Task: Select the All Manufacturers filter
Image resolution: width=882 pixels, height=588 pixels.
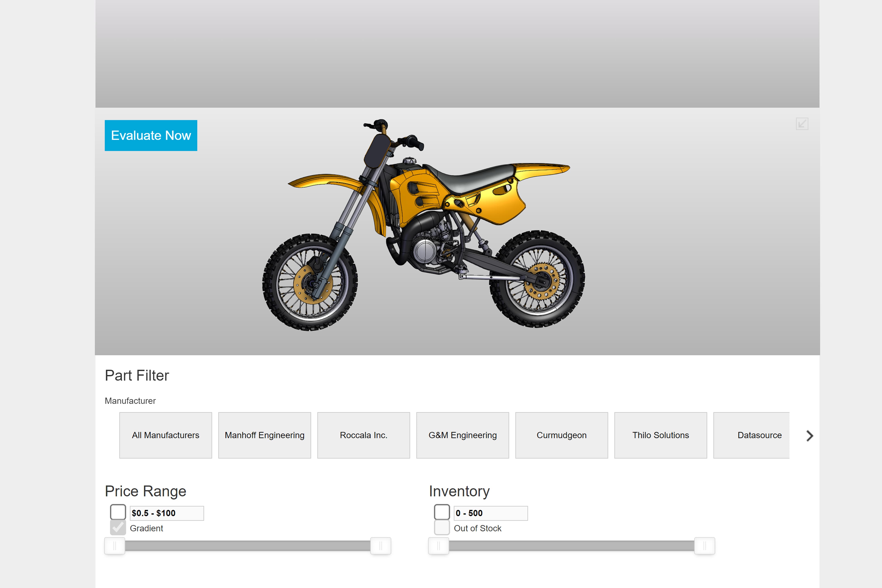Action: 165,435
